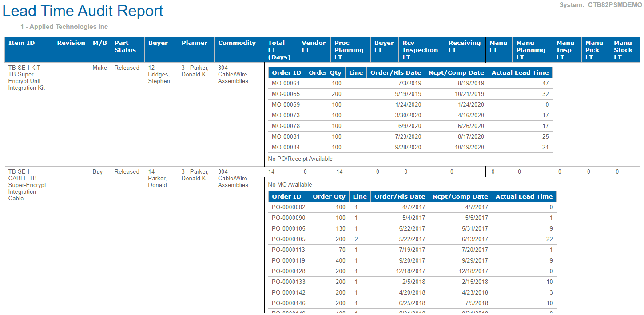Click the Lead Time Audit Report title
The height and width of the screenshot is (315, 644).
(x=83, y=11)
